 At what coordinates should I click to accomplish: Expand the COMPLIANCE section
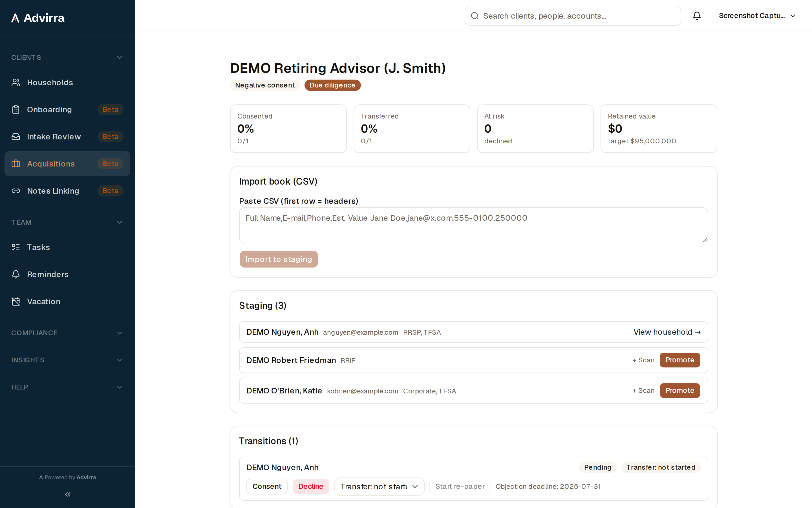point(67,333)
